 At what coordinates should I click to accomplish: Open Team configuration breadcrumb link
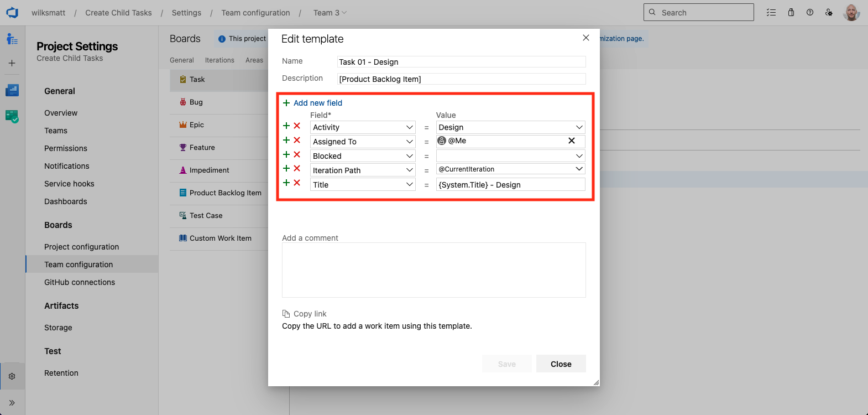(x=255, y=13)
